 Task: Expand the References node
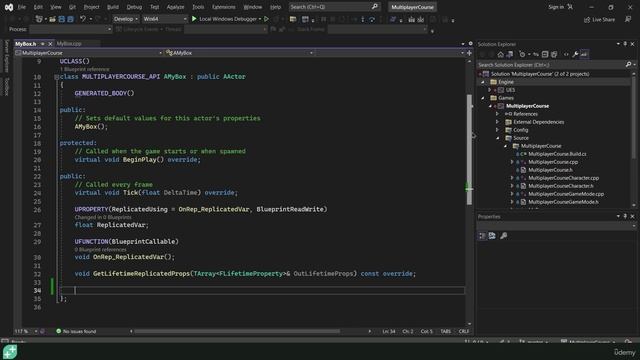click(x=497, y=114)
